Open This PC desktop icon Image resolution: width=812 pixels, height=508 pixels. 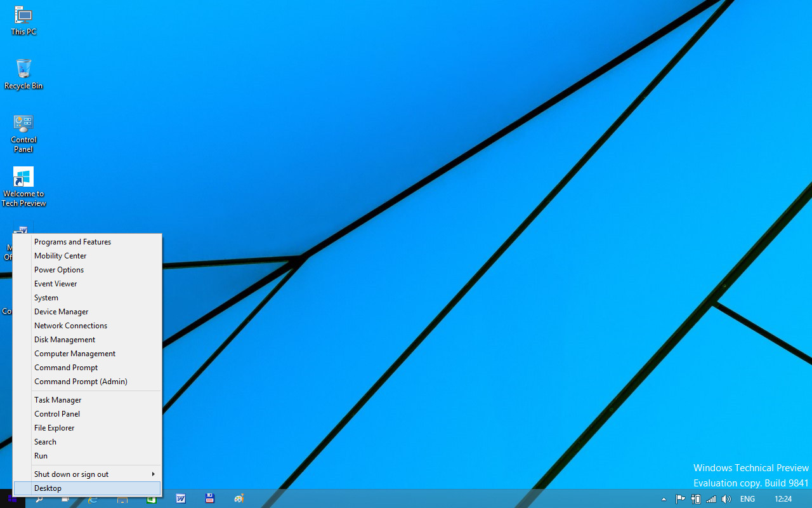click(x=23, y=19)
